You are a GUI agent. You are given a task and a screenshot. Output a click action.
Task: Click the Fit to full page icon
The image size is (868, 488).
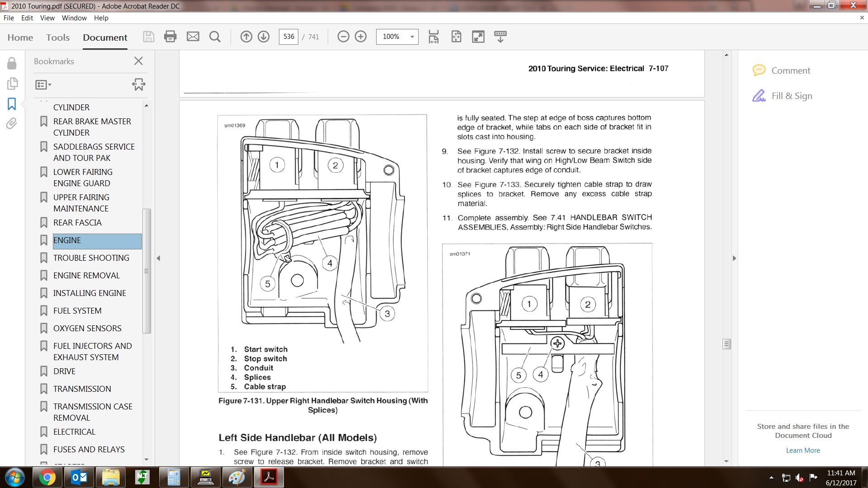point(456,37)
